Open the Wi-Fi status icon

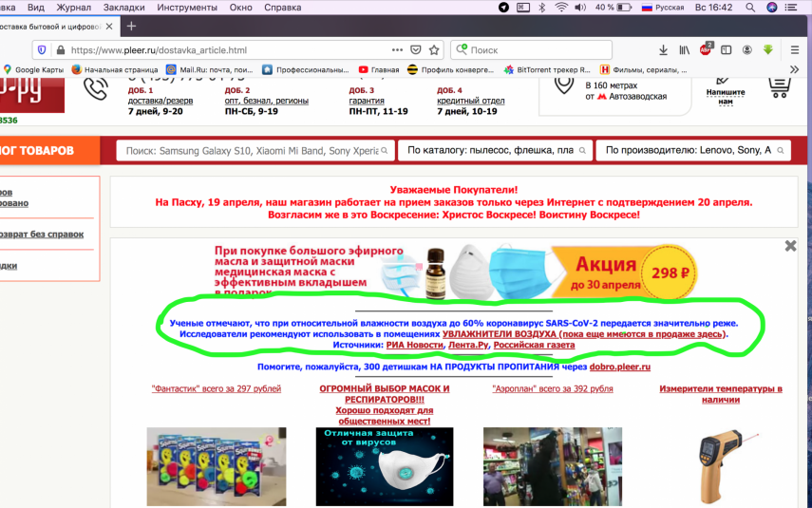pyautogui.click(x=561, y=8)
